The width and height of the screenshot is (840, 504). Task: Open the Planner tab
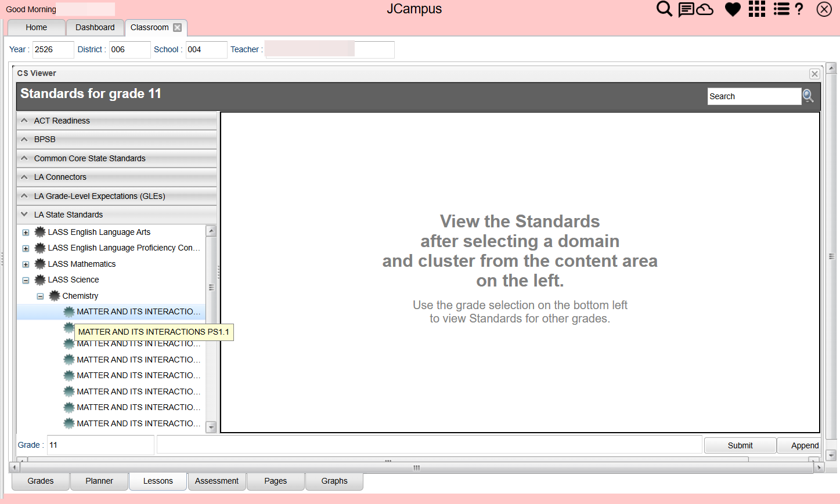[99, 481]
